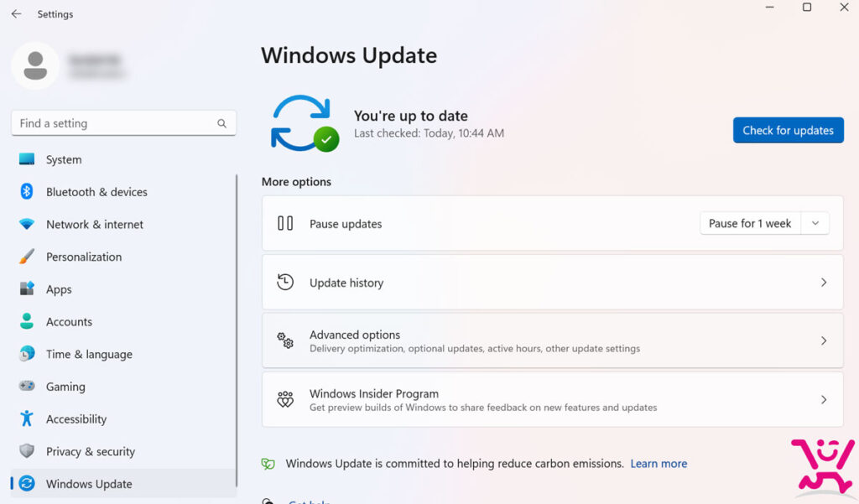
Task: Open Accessibility settings
Action: 123,418
